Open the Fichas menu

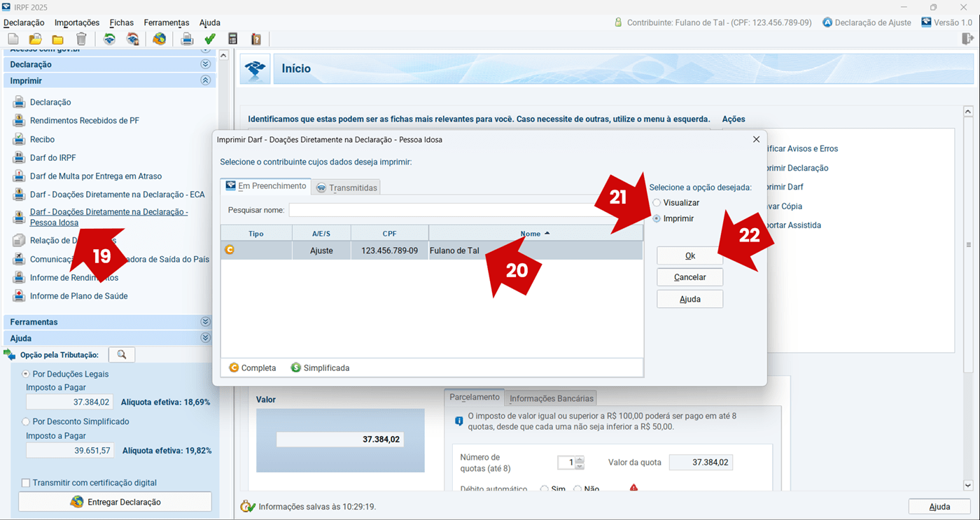pyautogui.click(x=122, y=22)
